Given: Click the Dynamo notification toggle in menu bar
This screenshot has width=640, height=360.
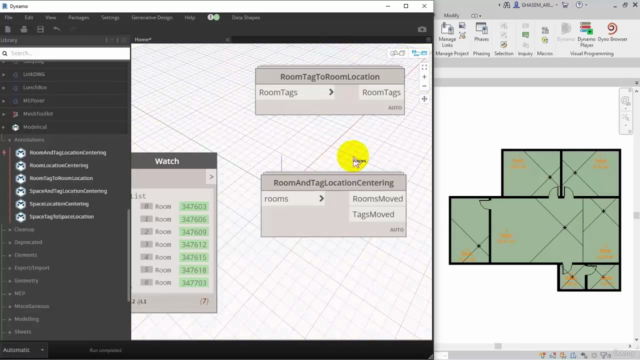Looking at the screenshot, I should point(213,18).
